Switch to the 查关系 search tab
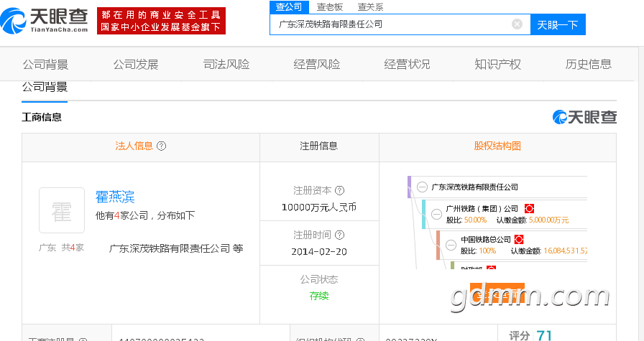This screenshot has height=341, width=644. click(370, 7)
